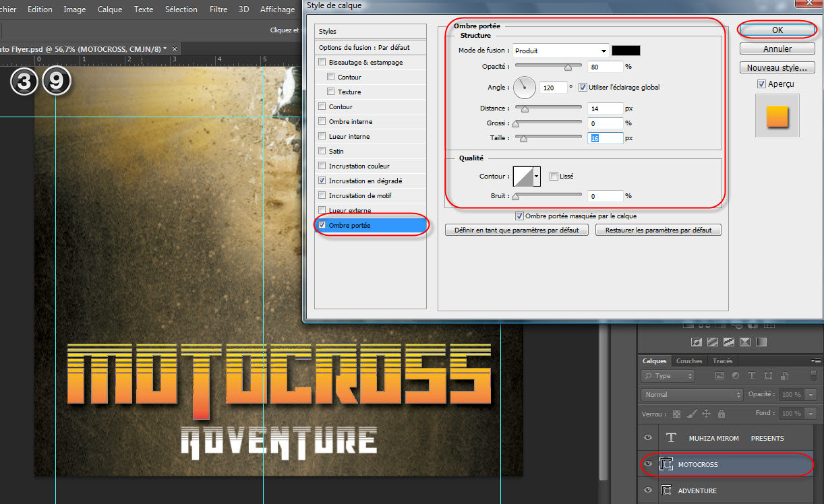824x504 pixels.
Task: Add an Invert adjustment from the Adjustments panel
Action: pyautogui.click(x=697, y=342)
